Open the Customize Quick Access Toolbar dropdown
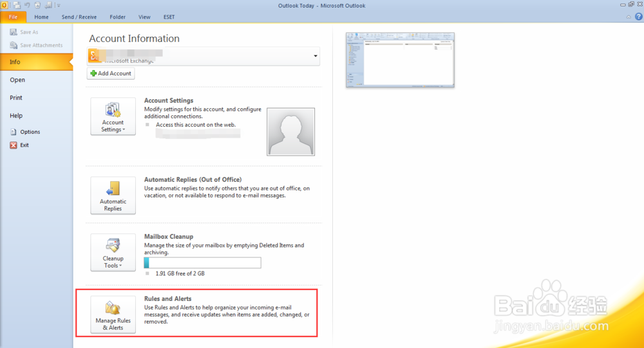Image resolution: width=644 pixels, height=348 pixels. [59, 6]
